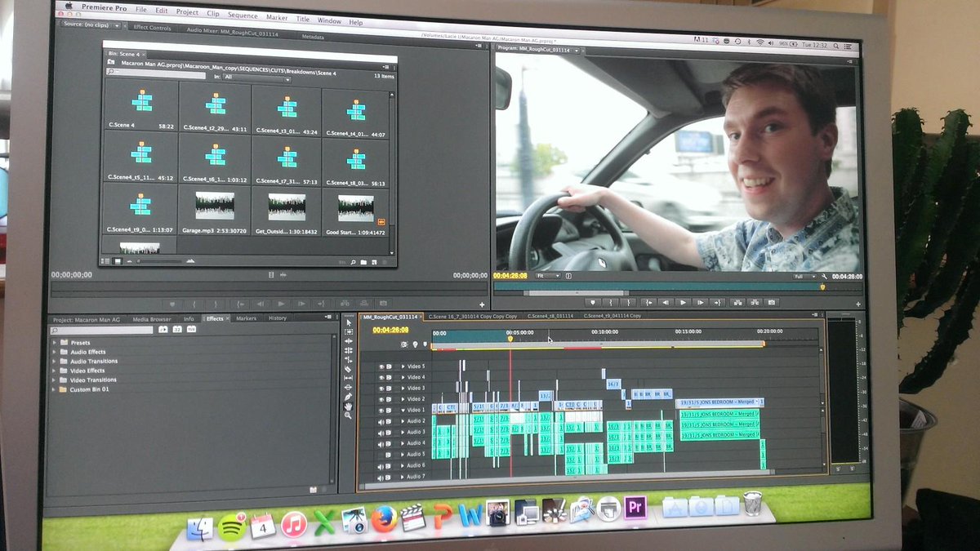The image size is (980, 551).
Task: Open the Clip menu
Action: point(213,13)
